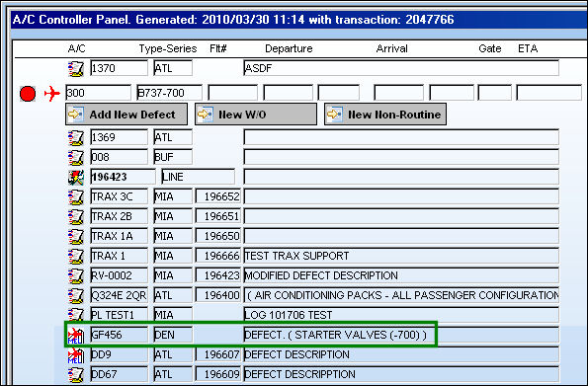The height and width of the screenshot is (386, 588).
Task: Click AIR CONDITIONING PACKS description field
Action: (401, 295)
